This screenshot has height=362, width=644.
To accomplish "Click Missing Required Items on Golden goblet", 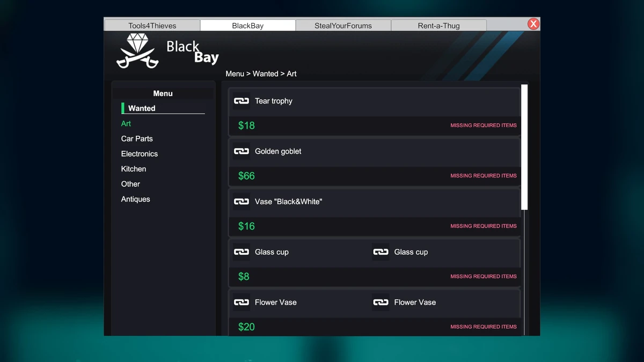I will pos(484,176).
